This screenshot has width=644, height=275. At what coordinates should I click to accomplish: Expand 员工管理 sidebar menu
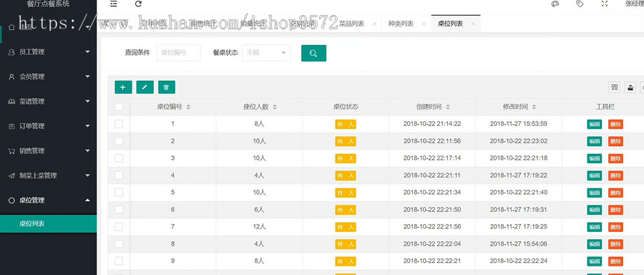(x=49, y=52)
